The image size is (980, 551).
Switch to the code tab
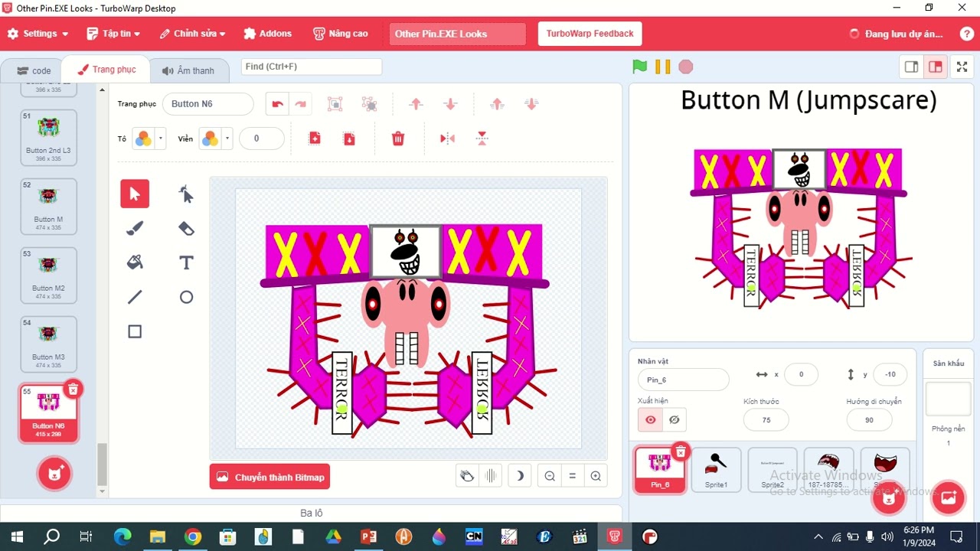click(34, 70)
